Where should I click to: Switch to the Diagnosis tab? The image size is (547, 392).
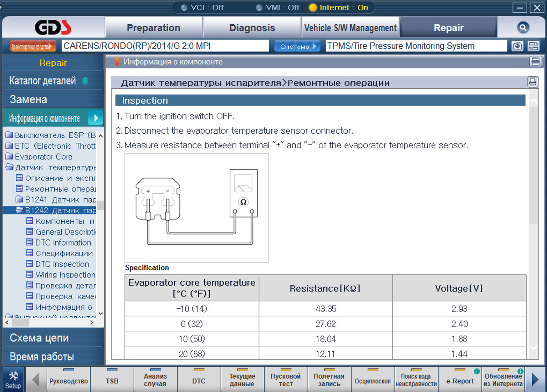point(252,28)
